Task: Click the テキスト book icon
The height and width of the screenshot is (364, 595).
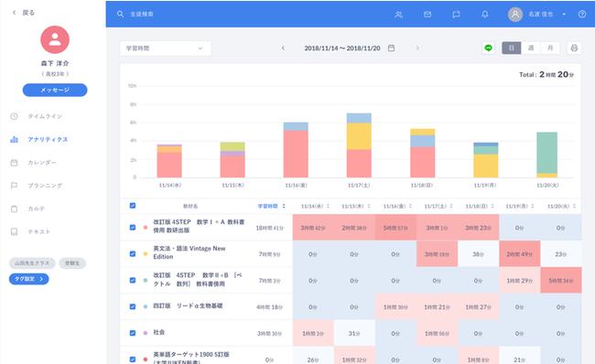Action: (14, 231)
